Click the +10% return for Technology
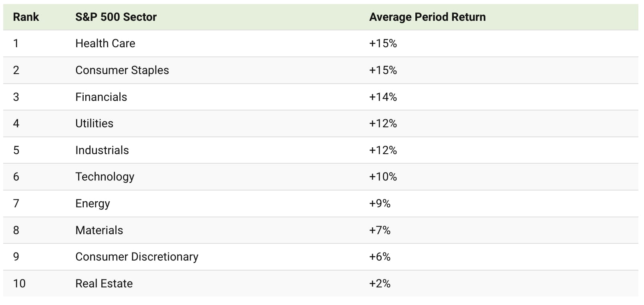644x305 pixels. [x=383, y=177]
